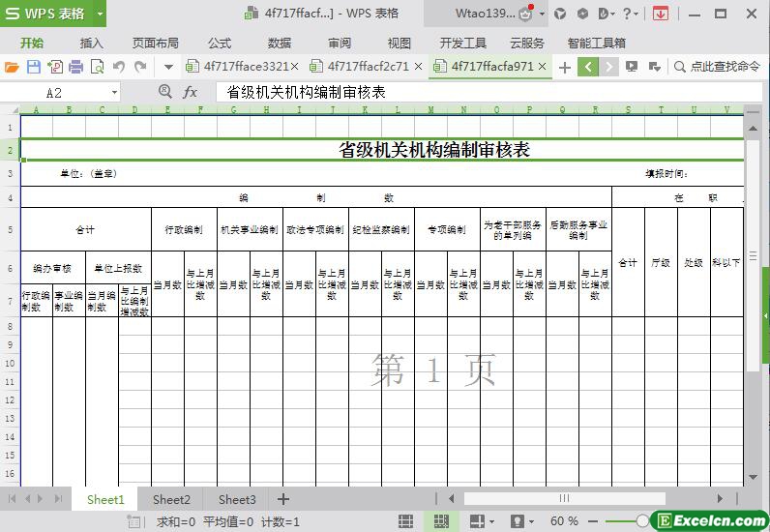Click the hexagon feedback icon in title bar
The image size is (770, 532).
tap(582, 14)
